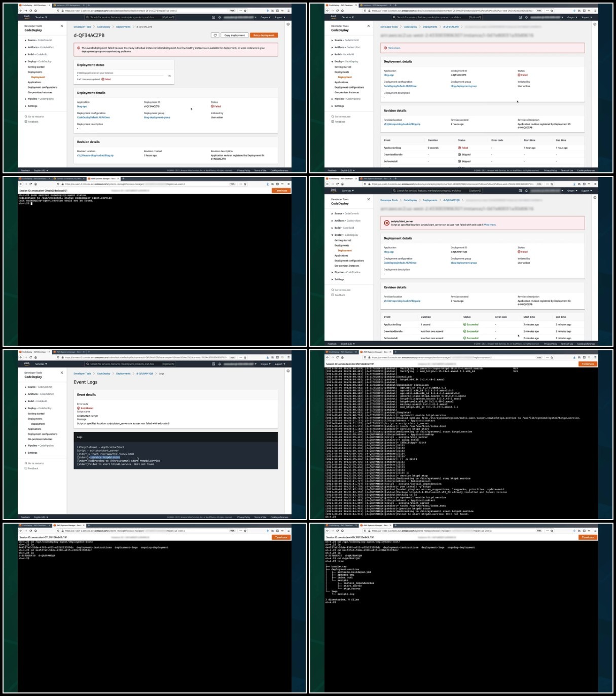Terminate session showing the long deployment log
The width and height of the screenshot is (616, 696).
coord(588,364)
